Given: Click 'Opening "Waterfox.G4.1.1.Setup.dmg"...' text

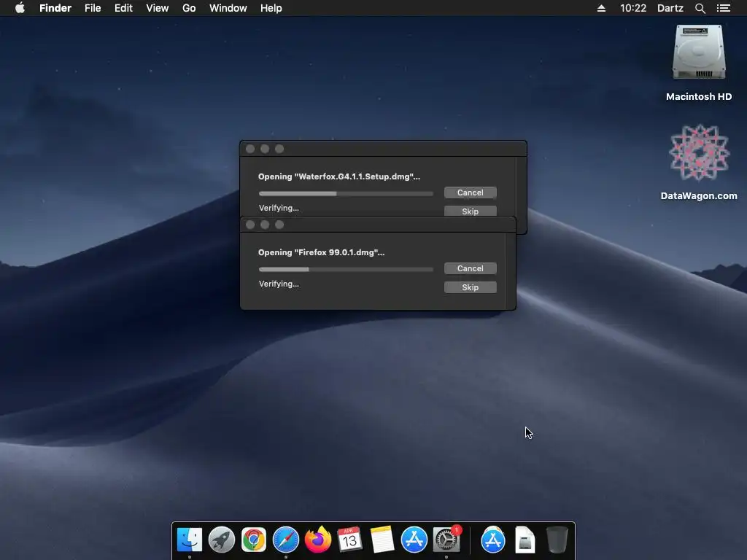Looking at the screenshot, I should point(339,176).
